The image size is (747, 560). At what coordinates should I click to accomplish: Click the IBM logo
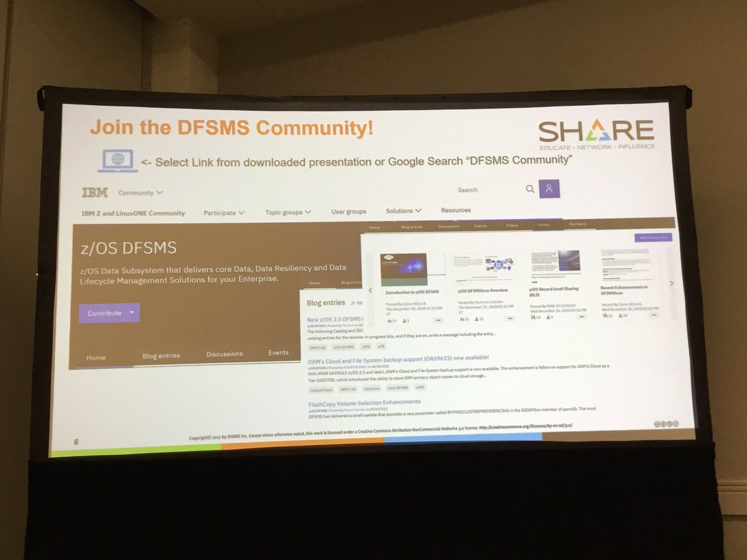click(x=95, y=192)
